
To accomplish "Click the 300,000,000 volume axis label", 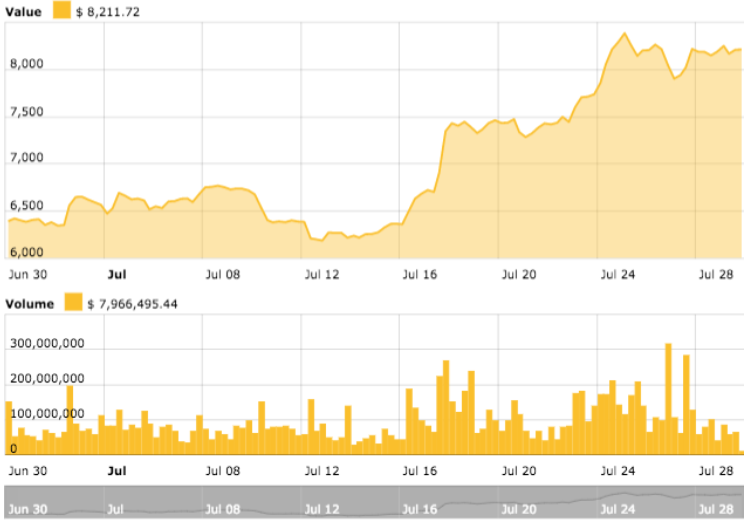I will [47, 343].
